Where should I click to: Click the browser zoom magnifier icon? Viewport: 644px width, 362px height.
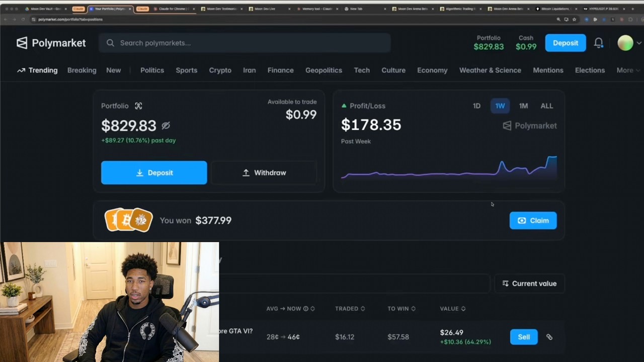[x=558, y=19]
